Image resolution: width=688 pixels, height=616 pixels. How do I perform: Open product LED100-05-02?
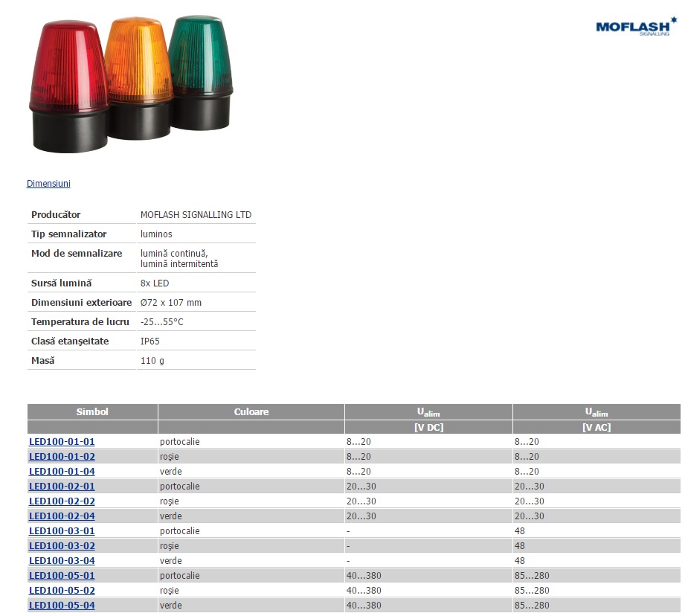click(x=62, y=591)
